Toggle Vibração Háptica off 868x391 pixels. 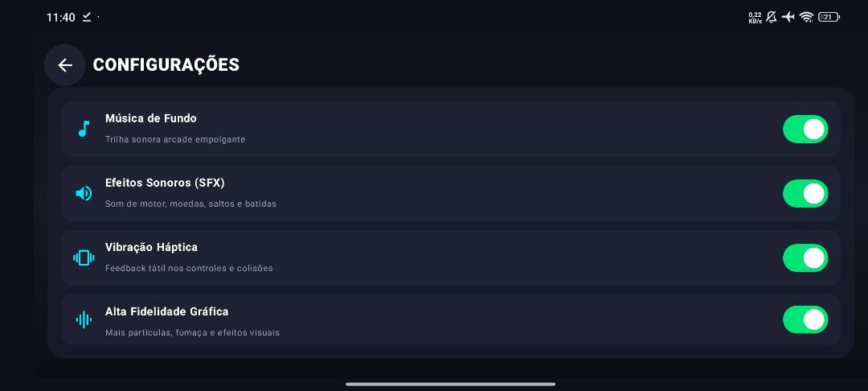(x=805, y=257)
